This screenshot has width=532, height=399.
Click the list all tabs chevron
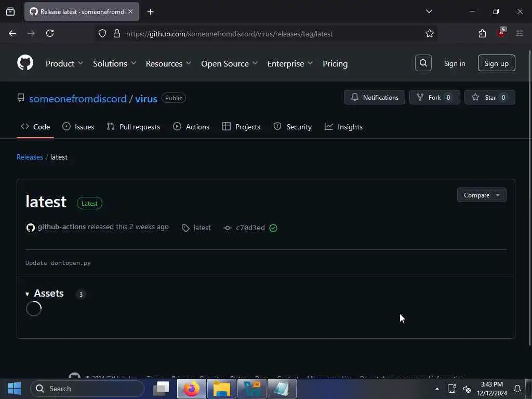(429, 11)
